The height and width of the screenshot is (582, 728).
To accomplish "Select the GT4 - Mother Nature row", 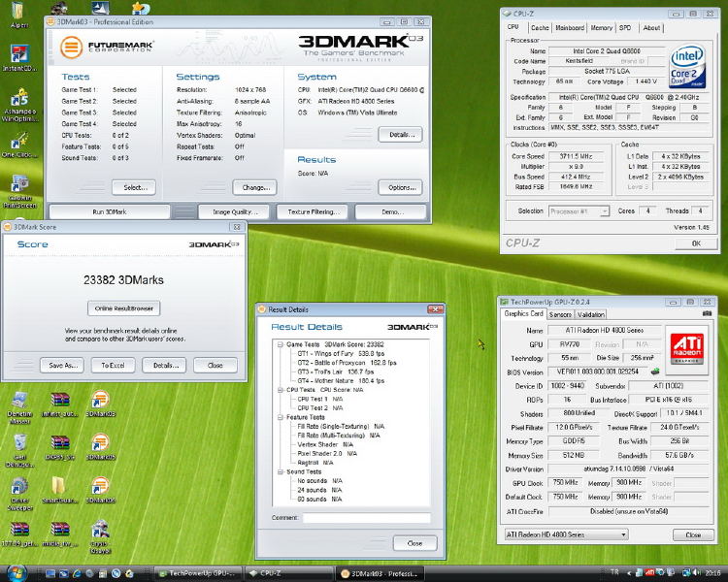I will coord(341,381).
